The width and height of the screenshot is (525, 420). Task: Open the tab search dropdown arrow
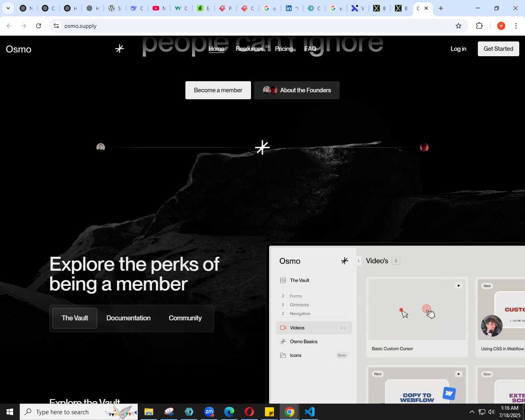[8, 8]
